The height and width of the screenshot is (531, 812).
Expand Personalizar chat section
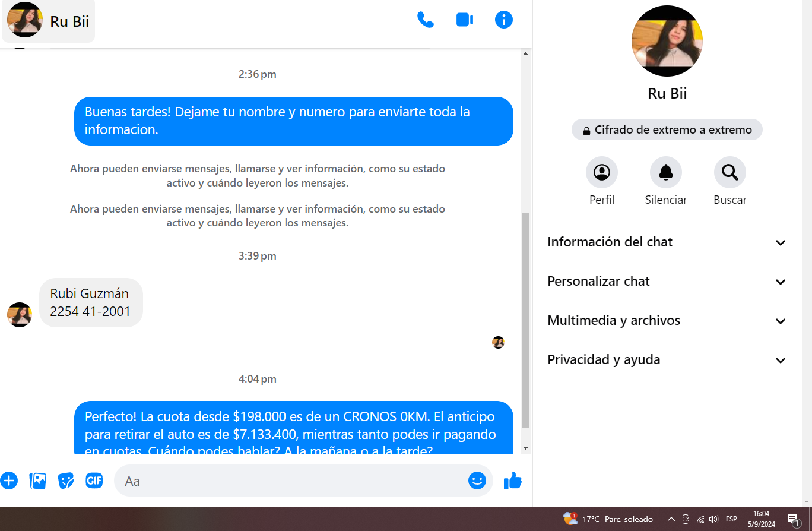pos(667,282)
